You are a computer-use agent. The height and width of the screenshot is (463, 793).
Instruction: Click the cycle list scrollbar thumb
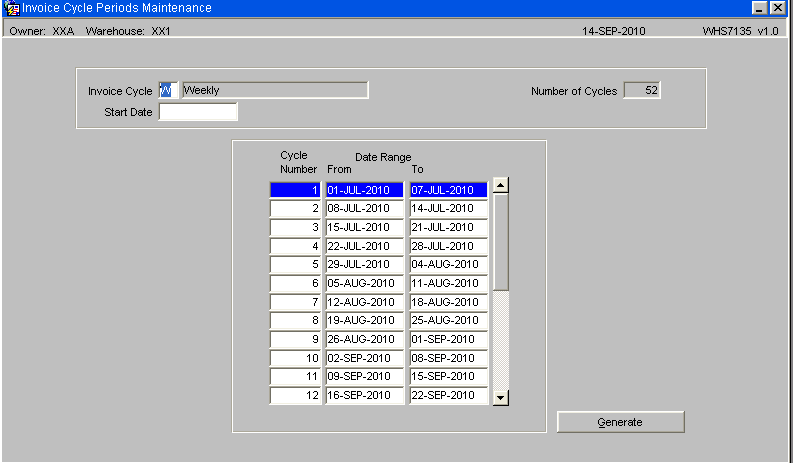click(500, 242)
